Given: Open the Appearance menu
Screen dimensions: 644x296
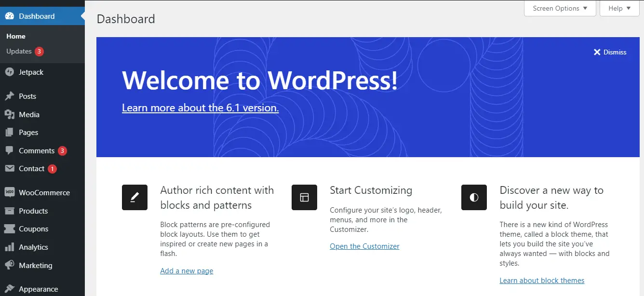Looking at the screenshot, I should coord(42,289).
